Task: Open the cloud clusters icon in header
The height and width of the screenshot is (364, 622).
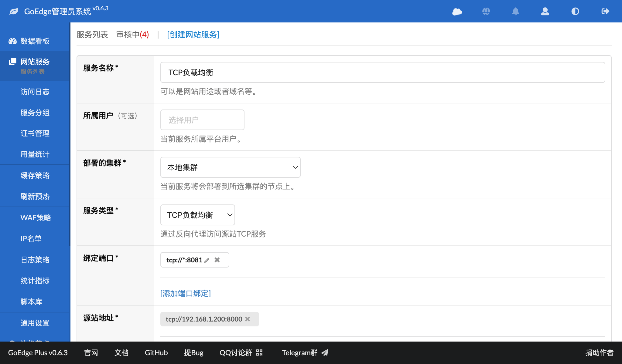Action: click(x=457, y=12)
